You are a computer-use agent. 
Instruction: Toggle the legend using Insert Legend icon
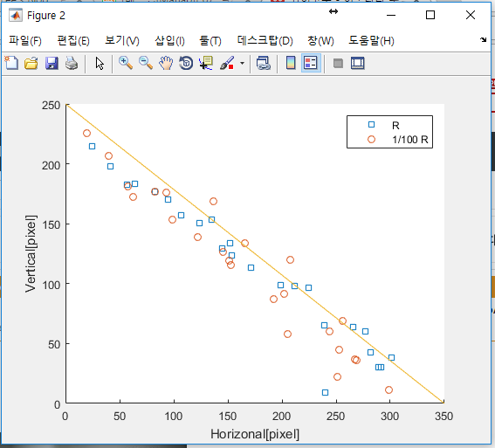tap(311, 63)
